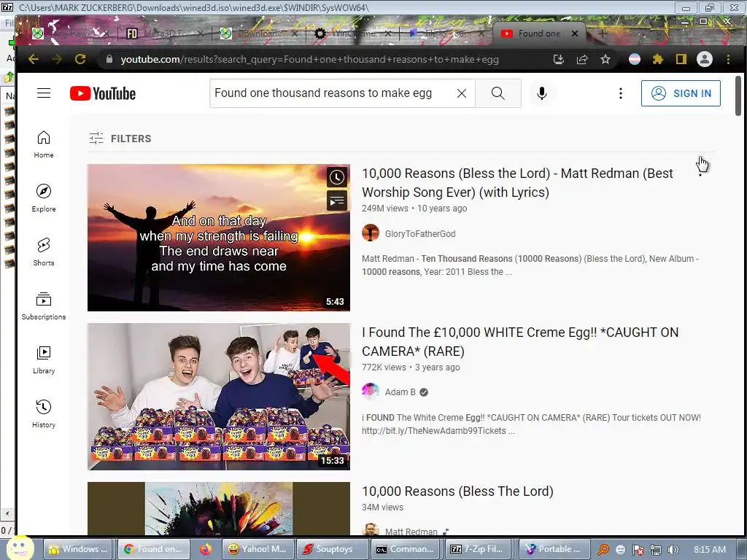Click the striped round extension icon in toolbar

coord(635,59)
